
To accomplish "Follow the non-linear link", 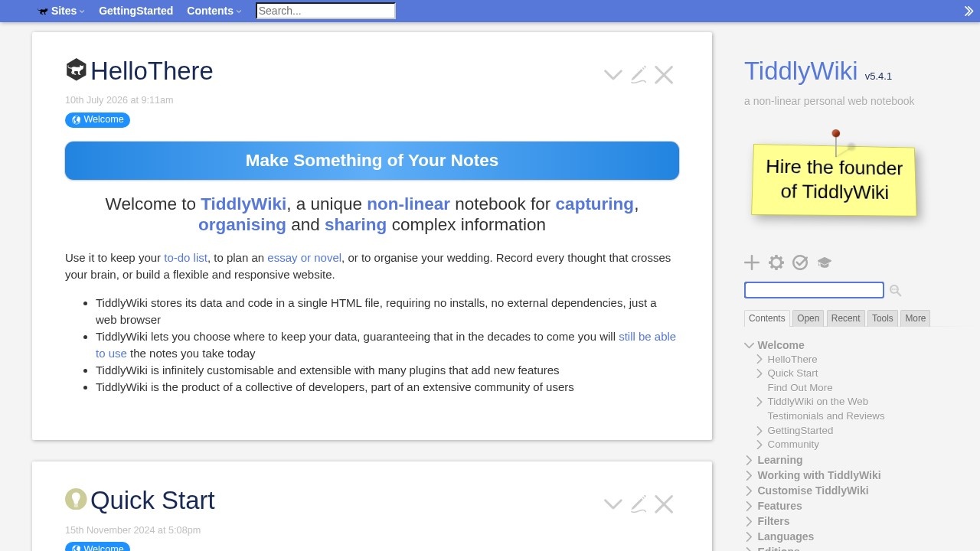I will [x=408, y=204].
